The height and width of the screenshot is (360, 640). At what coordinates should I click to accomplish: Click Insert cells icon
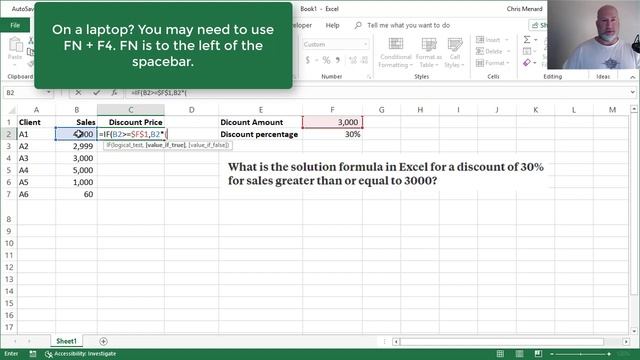click(480, 40)
